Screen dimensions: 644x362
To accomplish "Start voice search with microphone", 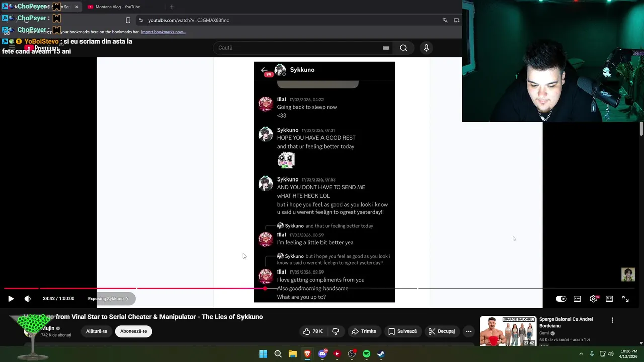I will [x=426, y=48].
